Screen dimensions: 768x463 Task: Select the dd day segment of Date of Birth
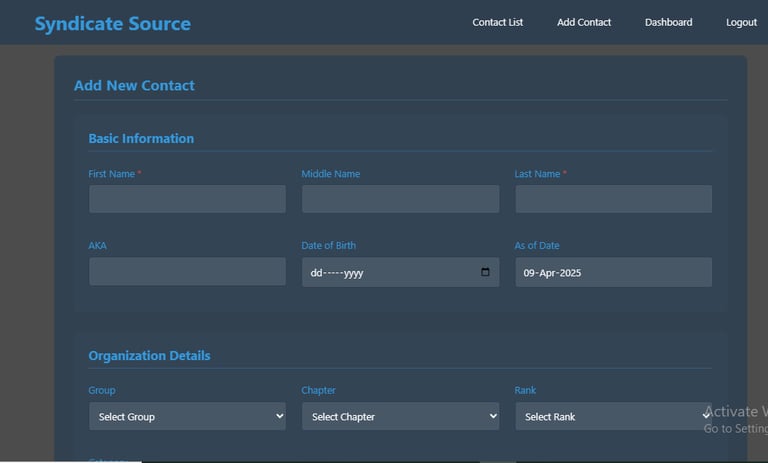coord(317,273)
